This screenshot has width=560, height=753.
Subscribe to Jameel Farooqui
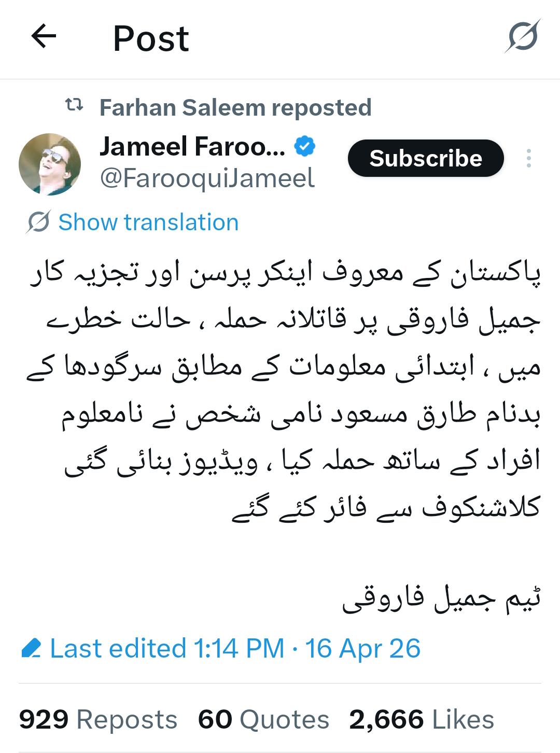coord(426,158)
